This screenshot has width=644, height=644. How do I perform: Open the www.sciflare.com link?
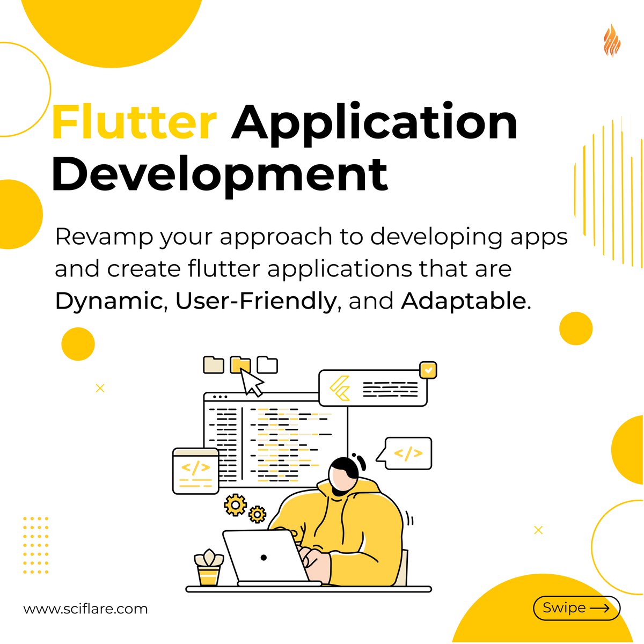point(85,609)
